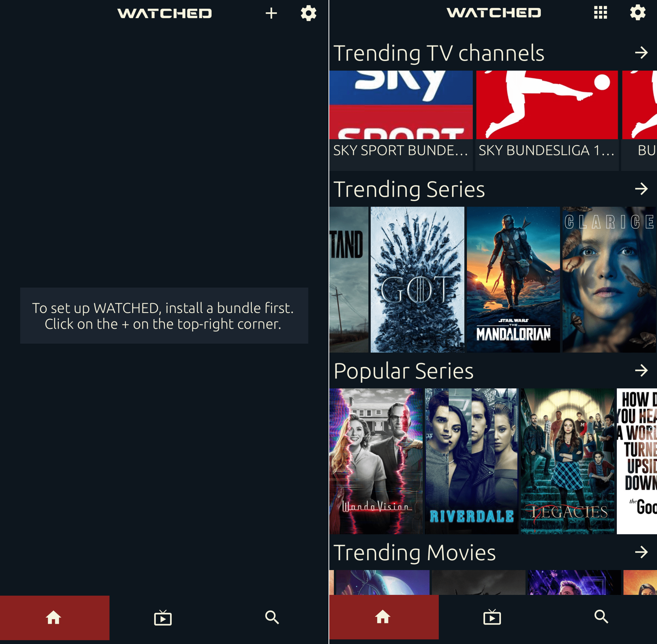657x644 pixels.
Task: Open the Game of Thrones poster
Action: coord(417,279)
